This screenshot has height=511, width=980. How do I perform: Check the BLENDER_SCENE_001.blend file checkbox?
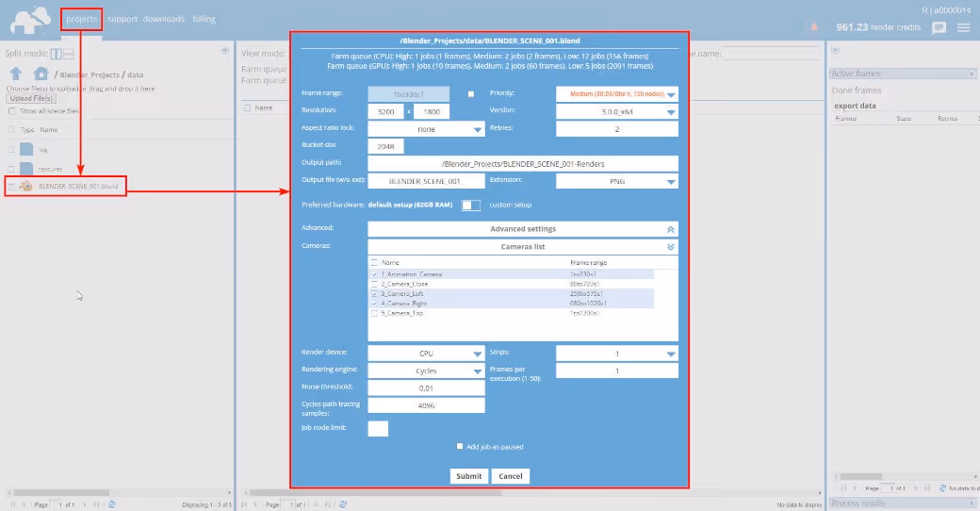tap(11, 187)
